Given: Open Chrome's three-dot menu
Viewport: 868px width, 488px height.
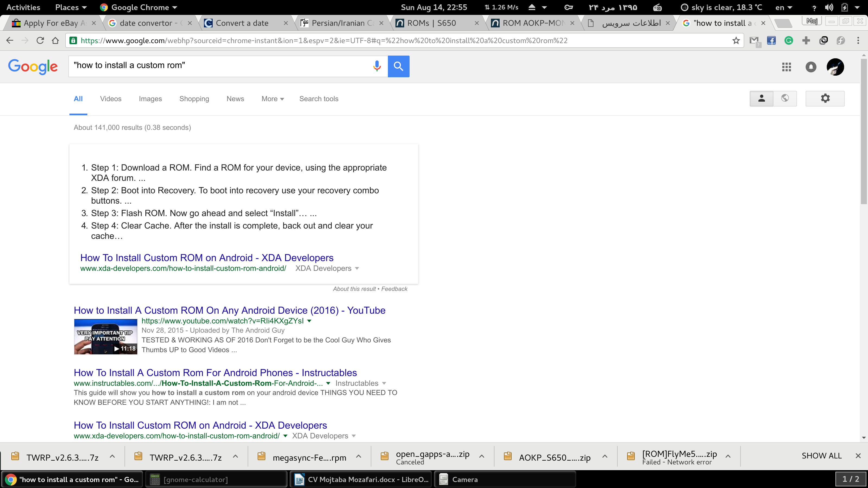Looking at the screenshot, I should click(x=858, y=41).
